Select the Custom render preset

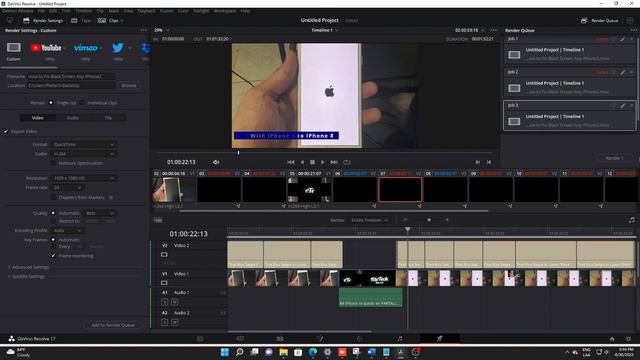tap(13, 48)
